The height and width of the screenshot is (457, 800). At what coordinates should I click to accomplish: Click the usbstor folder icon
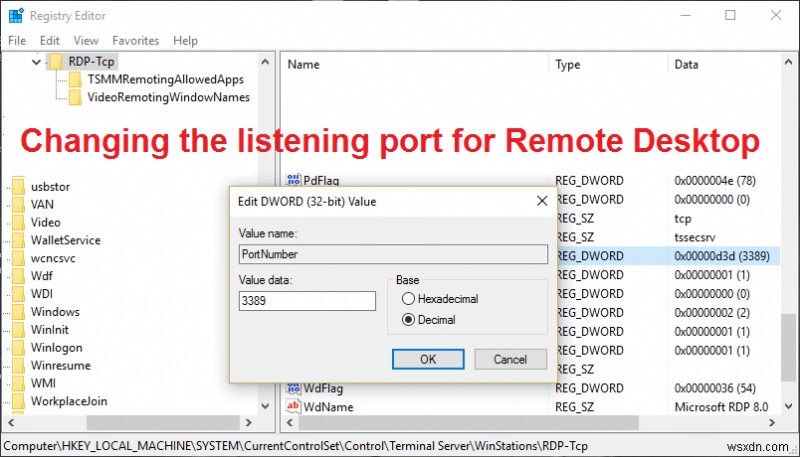coord(18,186)
